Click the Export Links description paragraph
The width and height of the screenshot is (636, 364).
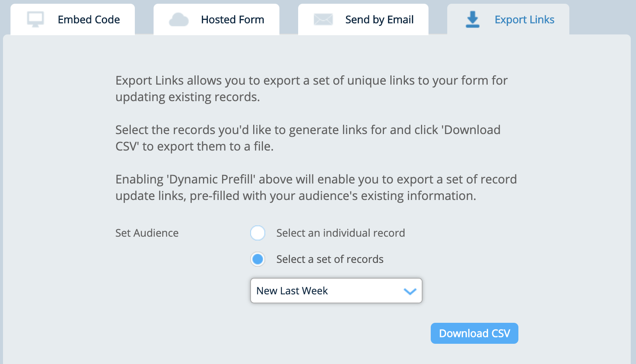pos(311,88)
